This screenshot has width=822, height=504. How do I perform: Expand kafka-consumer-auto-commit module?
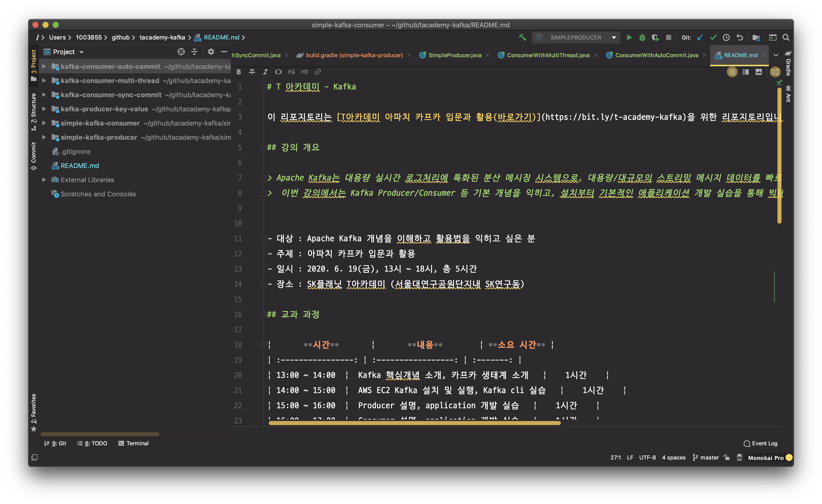44,66
